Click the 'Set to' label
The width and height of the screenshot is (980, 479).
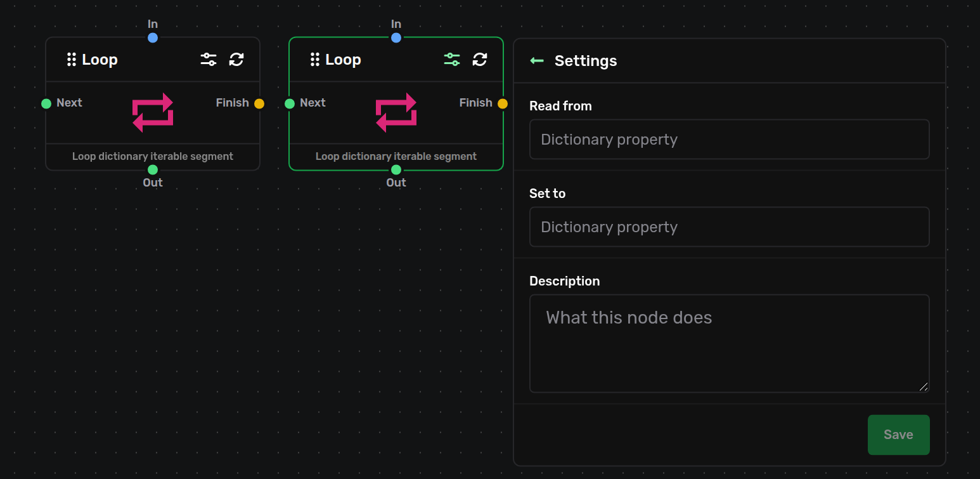click(x=547, y=194)
